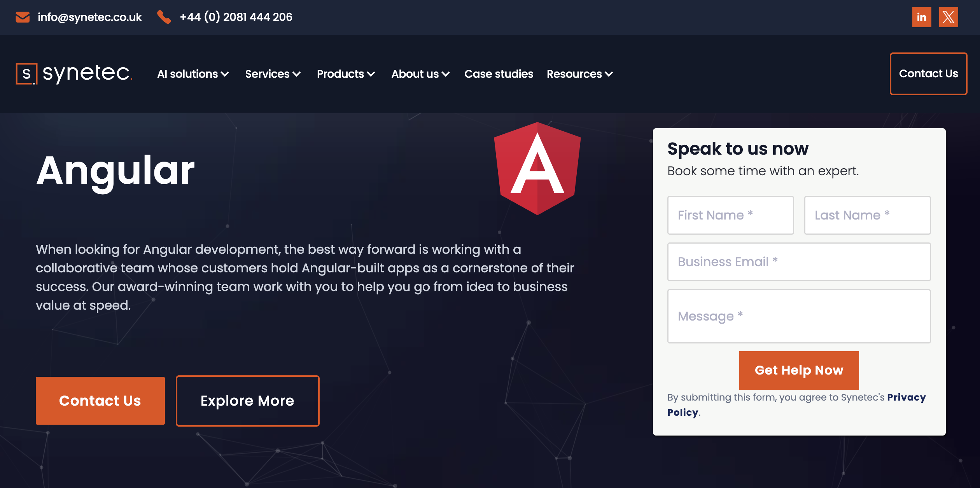Viewport: 980px width, 488px height.
Task: Focus the First Name field
Action: pos(730,215)
